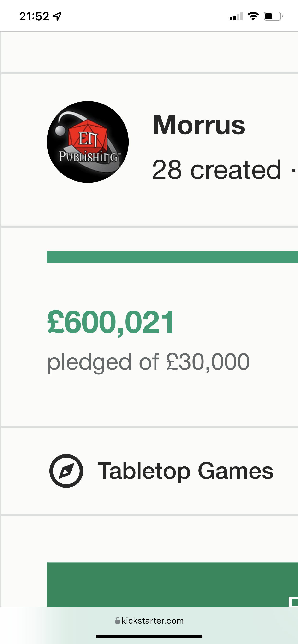298x644 pixels.
Task: Tap the Wi-Fi icon in status bar
Action: click(253, 16)
